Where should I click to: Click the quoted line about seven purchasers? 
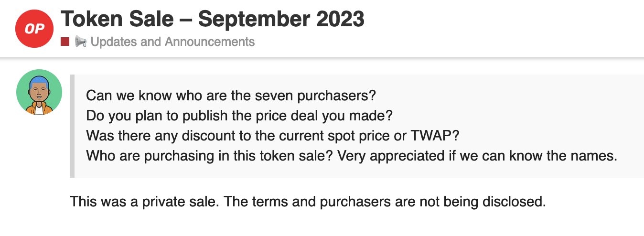pos(231,96)
